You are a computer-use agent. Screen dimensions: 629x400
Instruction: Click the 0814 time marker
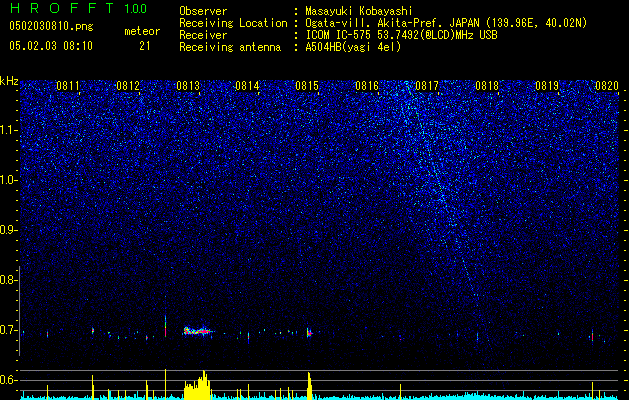click(x=247, y=86)
